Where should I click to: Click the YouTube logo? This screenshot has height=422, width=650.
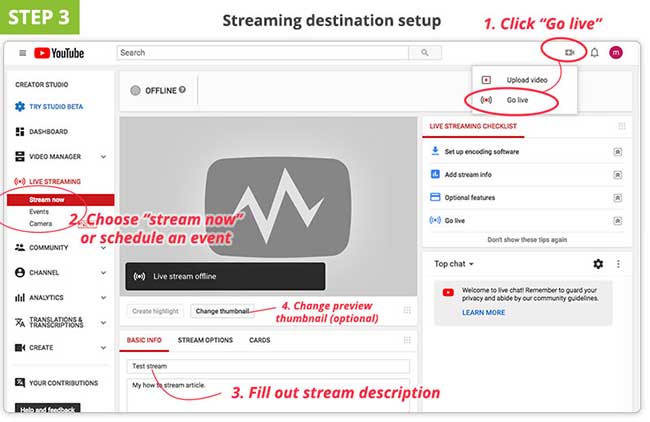(x=59, y=53)
